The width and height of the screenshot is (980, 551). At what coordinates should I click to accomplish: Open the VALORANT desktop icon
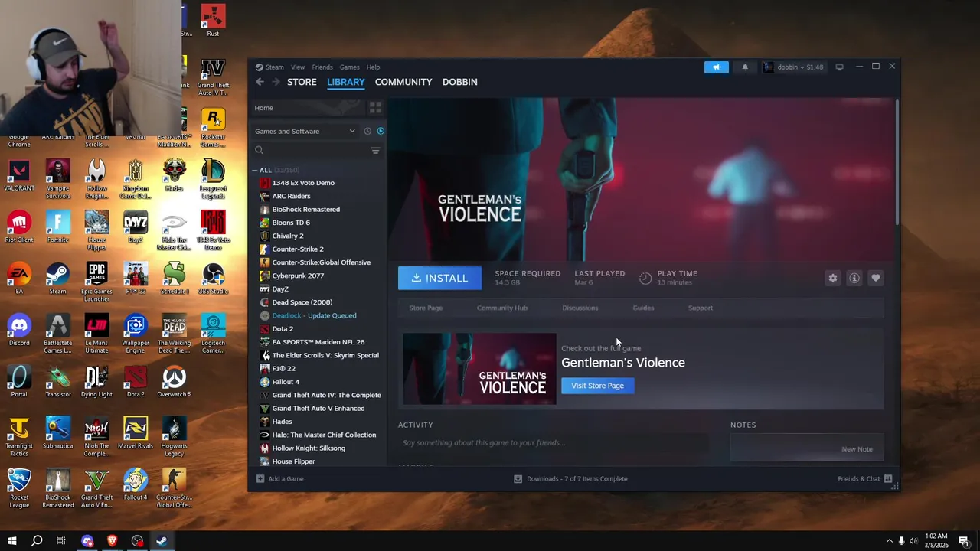point(19,175)
